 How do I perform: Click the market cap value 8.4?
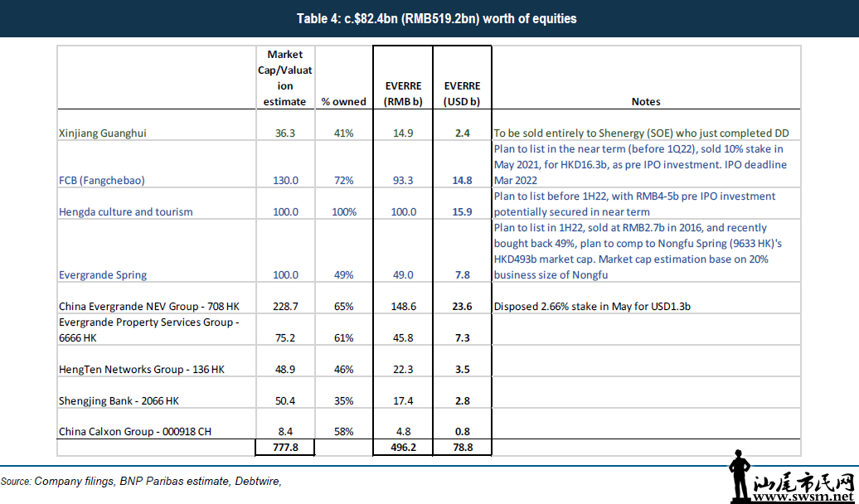click(x=285, y=432)
